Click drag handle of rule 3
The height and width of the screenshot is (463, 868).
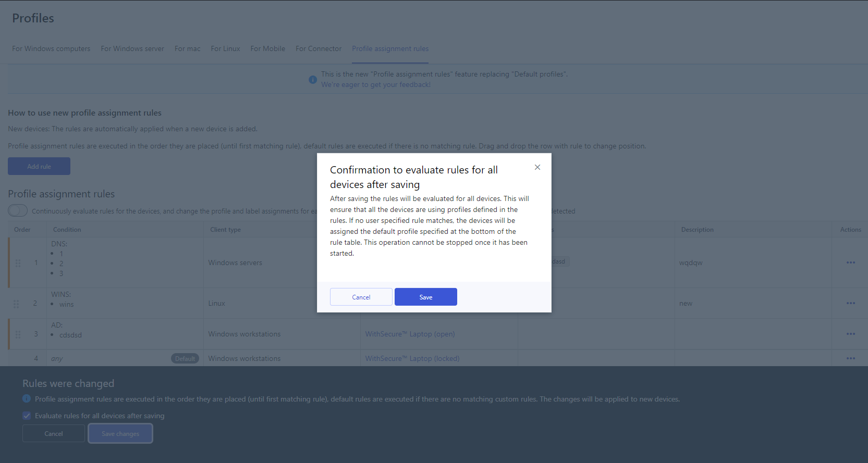(18, 334)
